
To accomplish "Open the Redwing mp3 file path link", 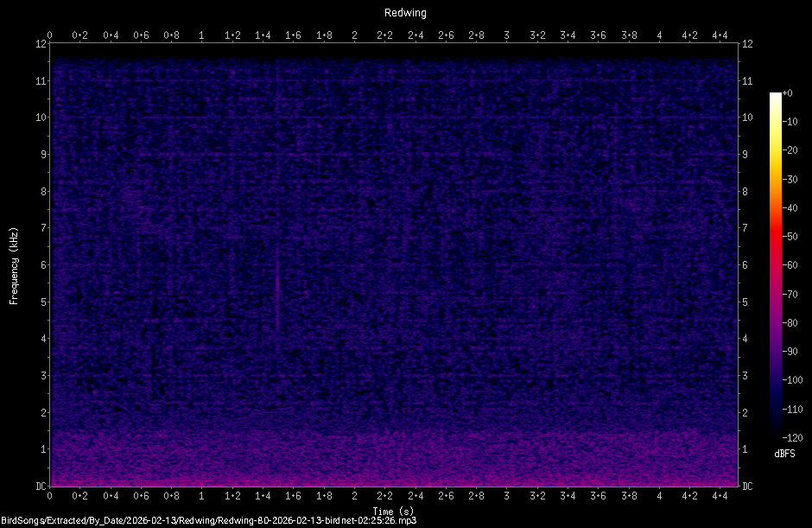I will click(213, 520).
